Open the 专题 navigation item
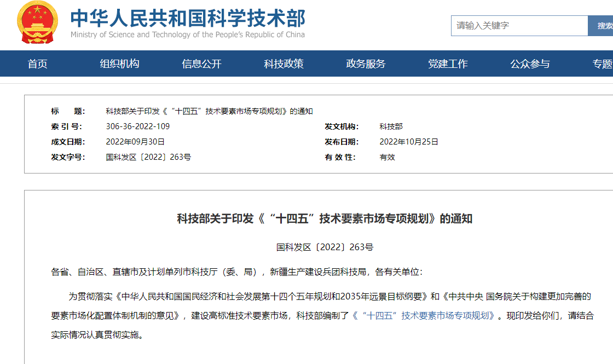Viewport: 613px width, 364px height. pos(602,64)
